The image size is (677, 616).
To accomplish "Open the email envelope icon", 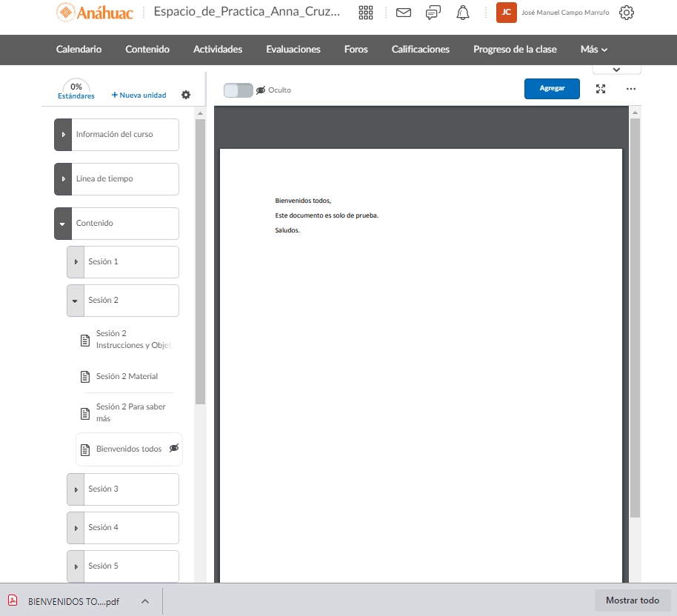I will 404,13.
